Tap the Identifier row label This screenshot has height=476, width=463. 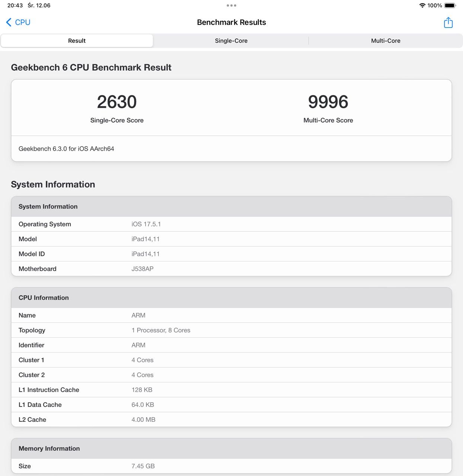[x=31, y=345]
